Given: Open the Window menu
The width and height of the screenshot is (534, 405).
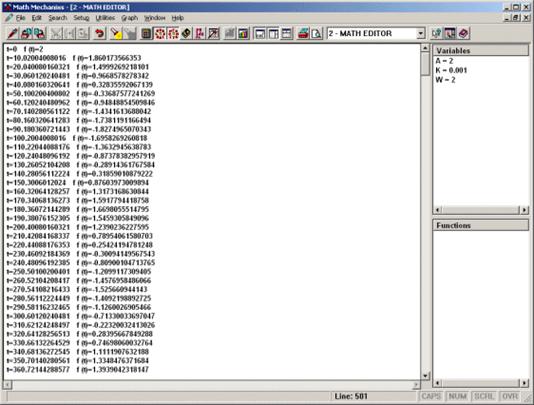Looking at the screenshot, I should pos(155,18).
